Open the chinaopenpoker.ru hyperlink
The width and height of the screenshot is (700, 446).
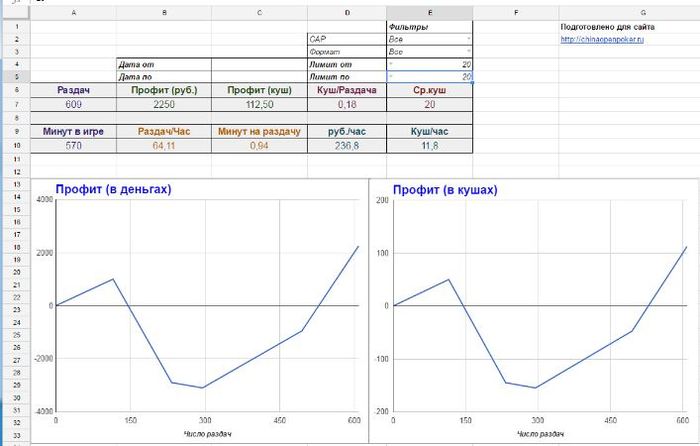pyautogui.click(x=602, y=39)
